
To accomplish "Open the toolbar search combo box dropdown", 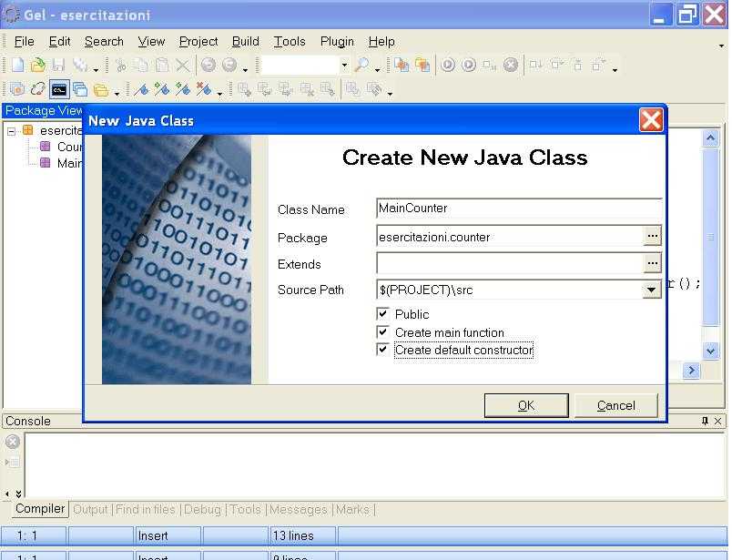I will pos(343,65).
